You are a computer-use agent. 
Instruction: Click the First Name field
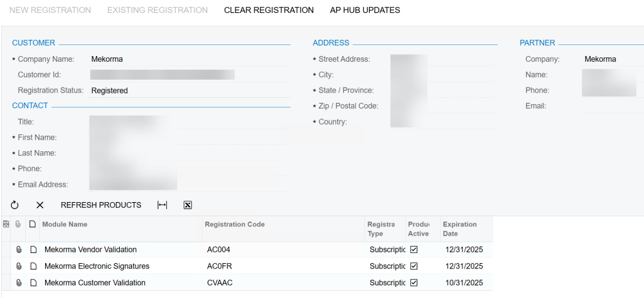(189, 138)
